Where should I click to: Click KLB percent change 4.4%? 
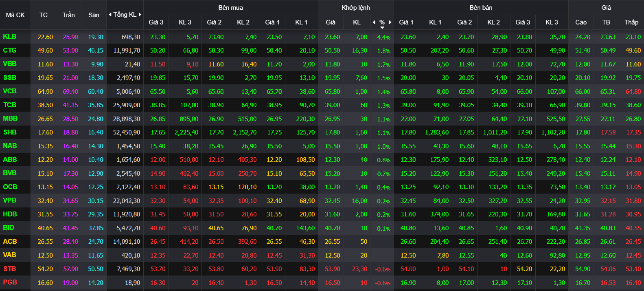383,37
